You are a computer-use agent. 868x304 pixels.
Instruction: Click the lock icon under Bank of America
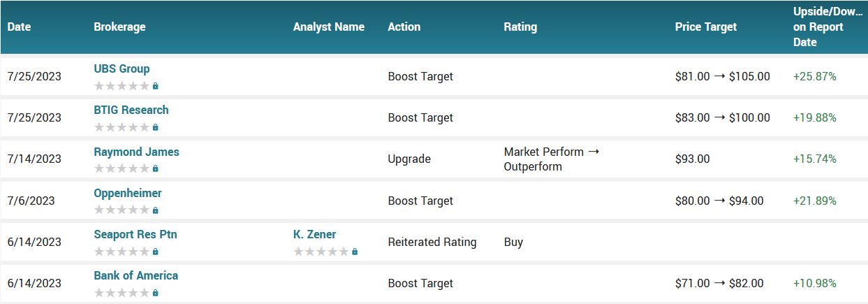pyautogui.click(x=156, y=293)
